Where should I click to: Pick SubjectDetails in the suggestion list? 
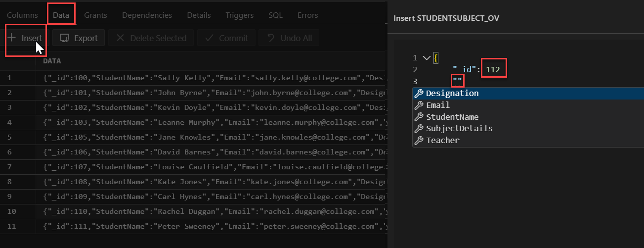click(x=459, y=128)
